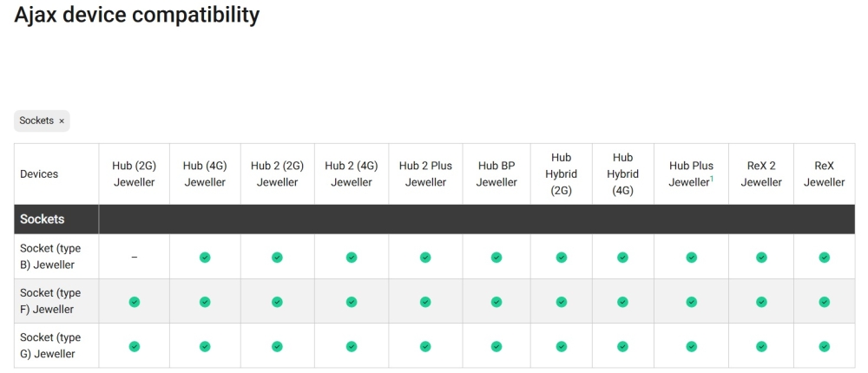Remove the Sockets filter tag
The image size is (868, 373).
pos(62,121)
